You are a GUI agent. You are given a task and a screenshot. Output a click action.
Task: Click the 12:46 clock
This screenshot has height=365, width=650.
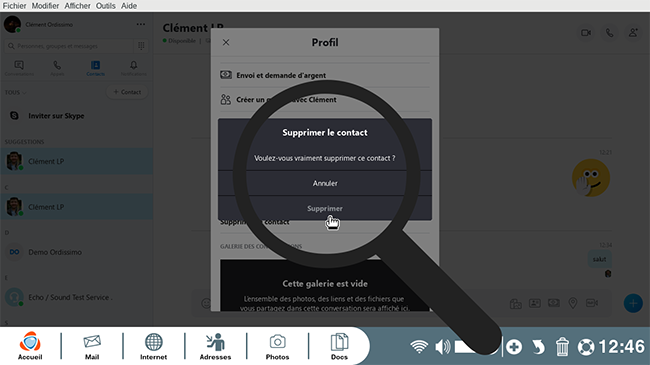coord(621,347)
